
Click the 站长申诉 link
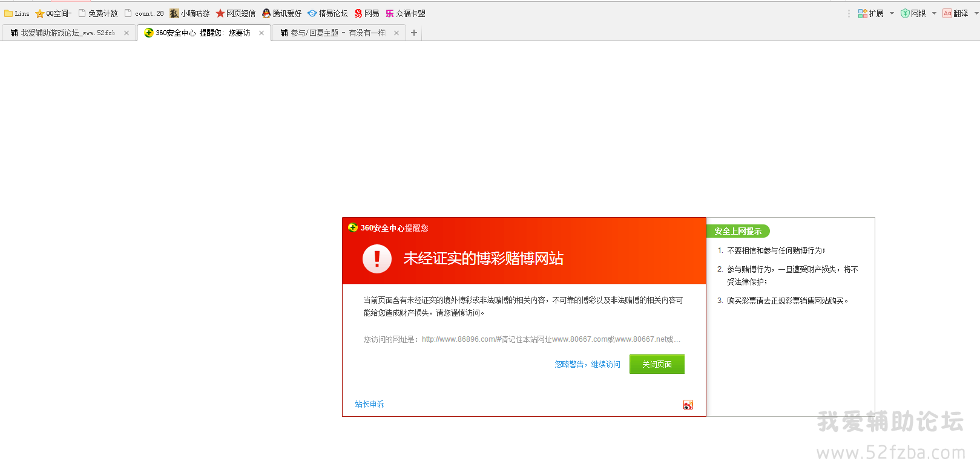point(369,404)
